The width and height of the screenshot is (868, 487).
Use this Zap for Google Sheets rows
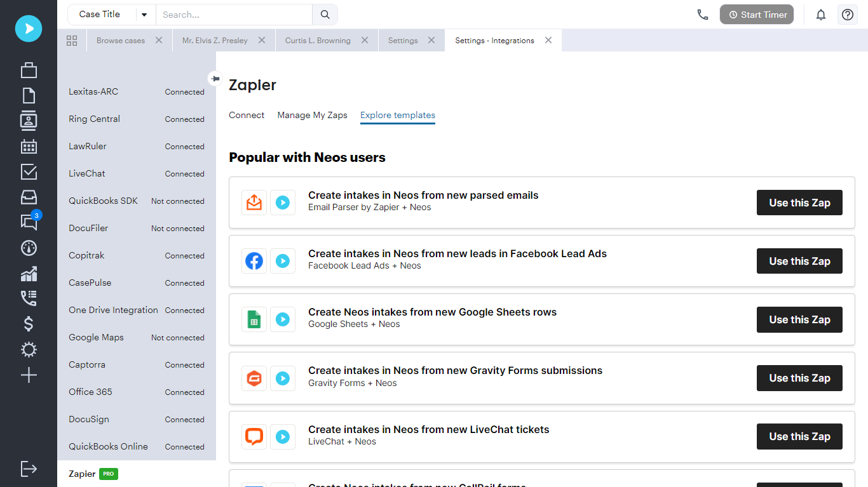click(x=799, y=319)
